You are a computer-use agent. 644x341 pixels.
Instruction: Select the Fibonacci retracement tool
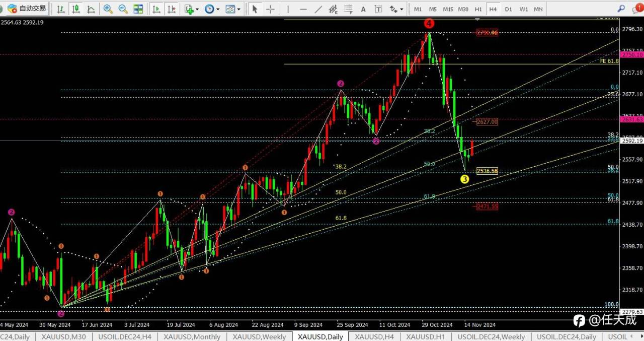(348, 9)
